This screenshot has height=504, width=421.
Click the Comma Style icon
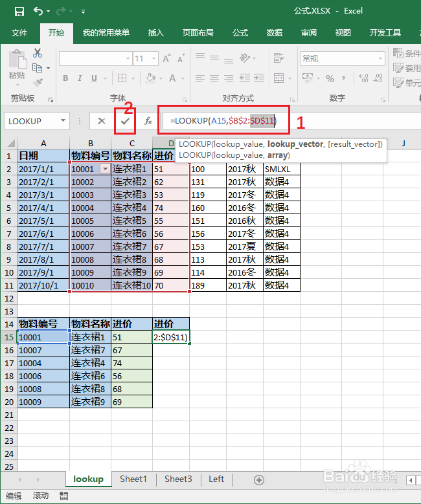point(344,78)
